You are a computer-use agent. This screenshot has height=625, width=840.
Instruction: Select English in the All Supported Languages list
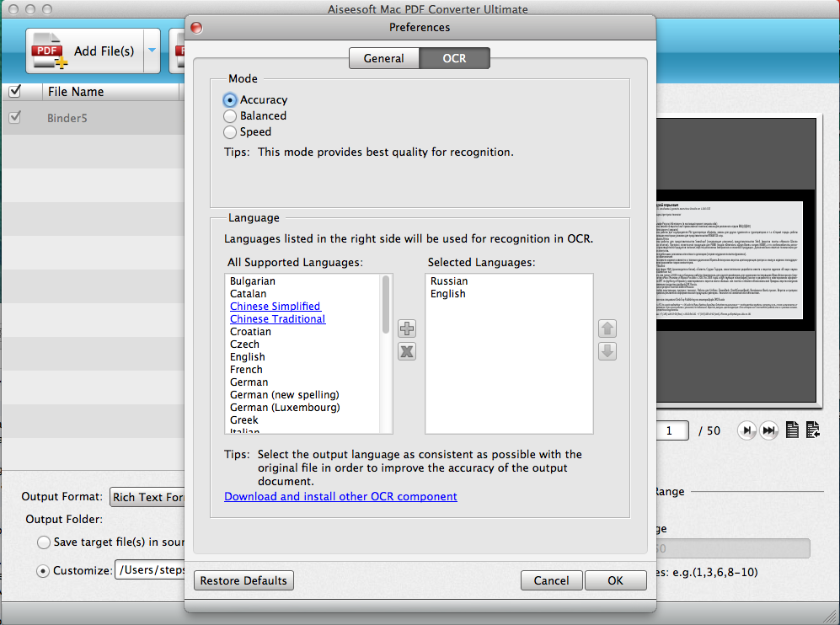(x=248, y=357)
